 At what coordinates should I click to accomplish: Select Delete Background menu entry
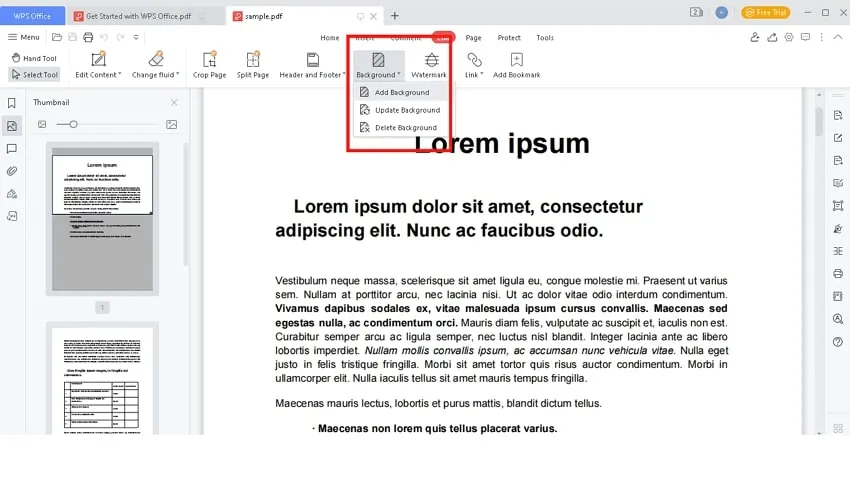[x=401, y=127]
